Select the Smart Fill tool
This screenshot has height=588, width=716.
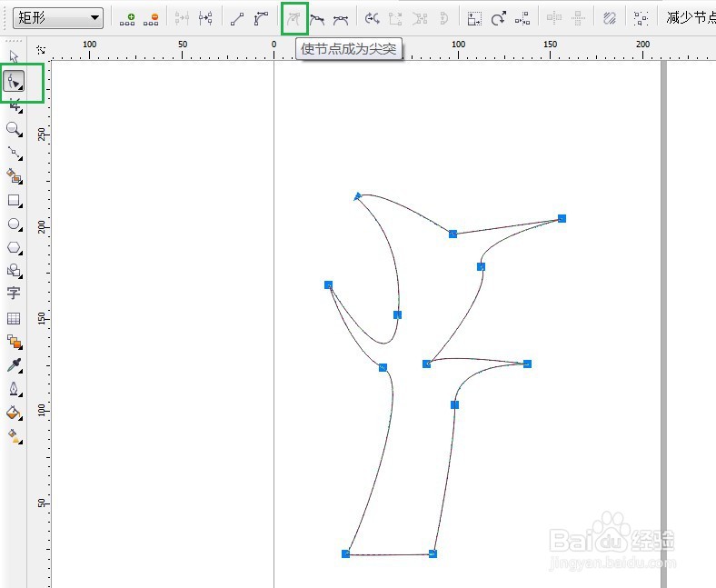click(x=15, y=176)
